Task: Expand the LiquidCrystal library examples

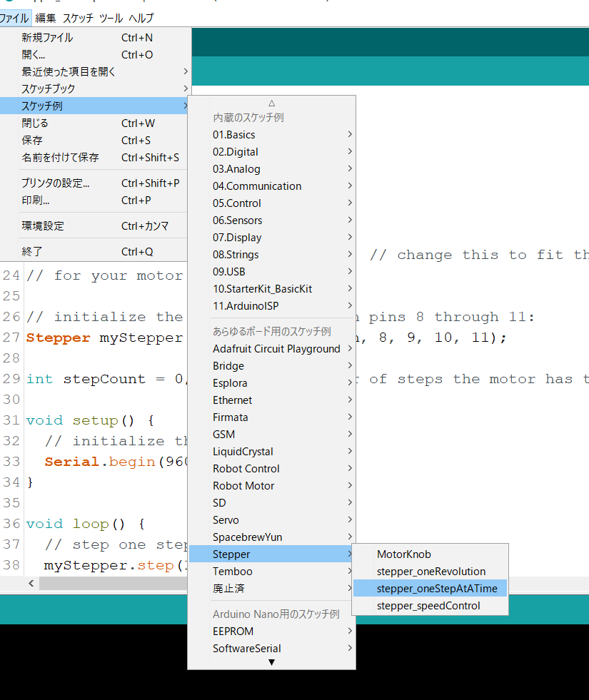Action: pyautogui.click(x=271, y=452)
